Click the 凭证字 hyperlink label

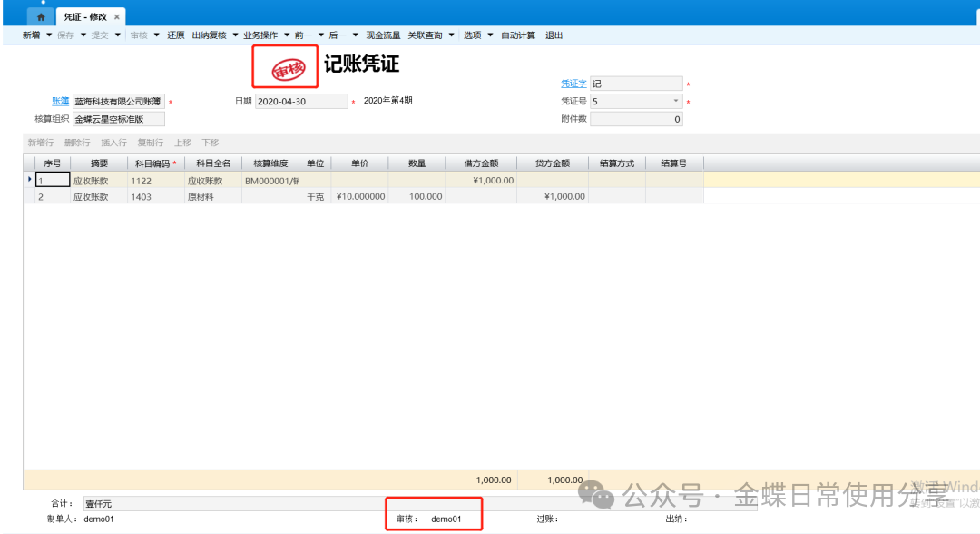(573, 84)
